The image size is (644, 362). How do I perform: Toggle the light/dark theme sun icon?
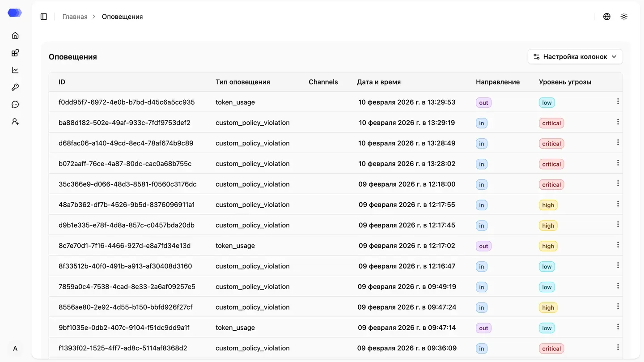point(624,17)
